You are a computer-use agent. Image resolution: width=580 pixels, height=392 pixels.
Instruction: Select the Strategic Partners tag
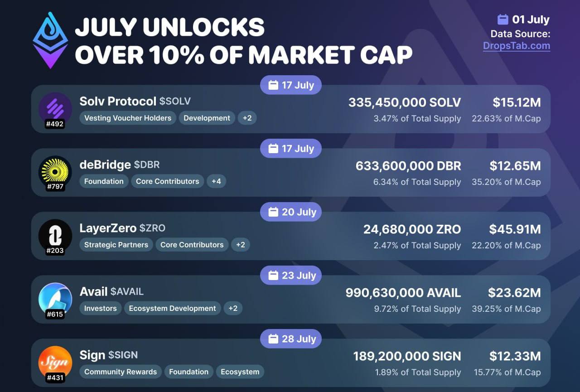tap(116, 245)
